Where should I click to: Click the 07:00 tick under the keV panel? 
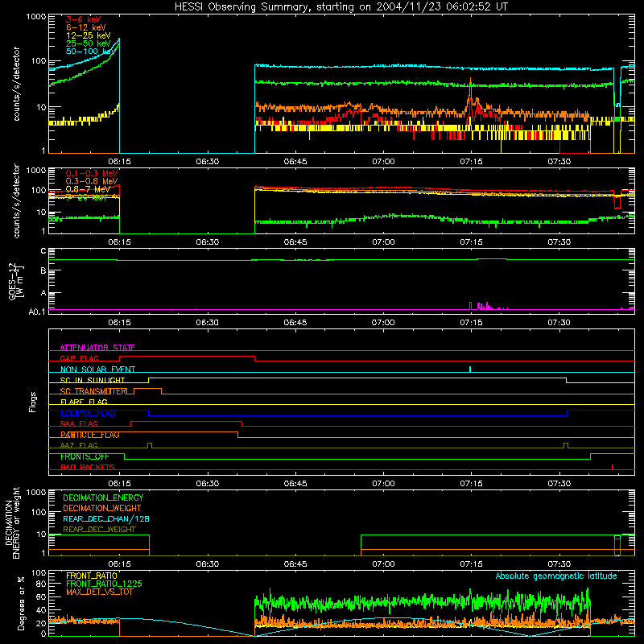click(383, 162)
